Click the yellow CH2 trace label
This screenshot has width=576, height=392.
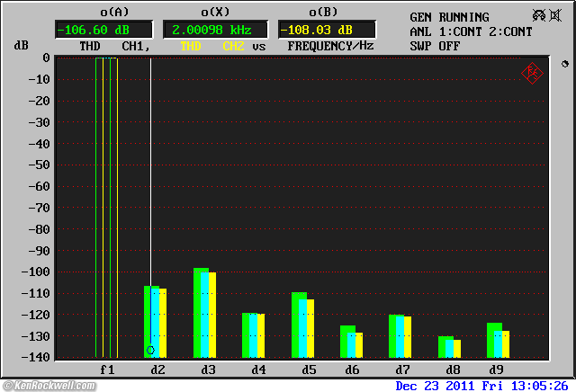click(233, 45)
